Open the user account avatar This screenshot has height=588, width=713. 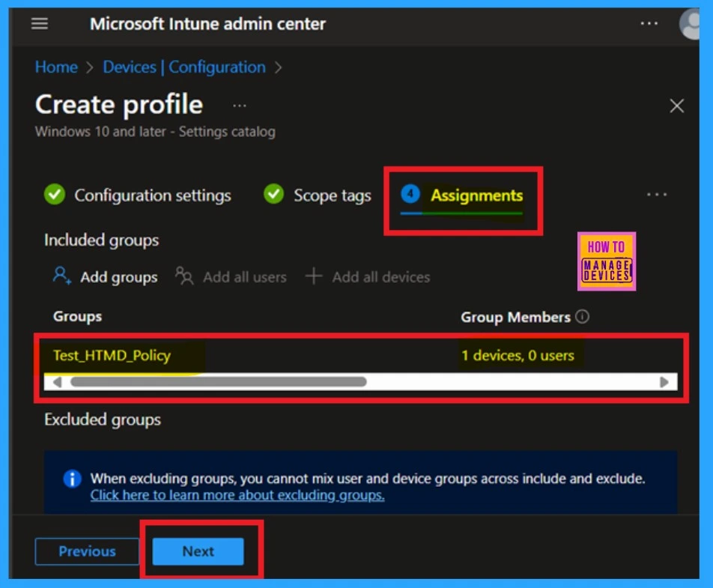point(691,24)
